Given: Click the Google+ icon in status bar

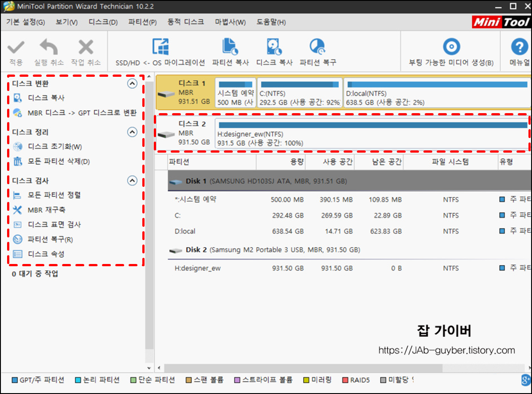Looking at the screenshot, I should 526,380.
